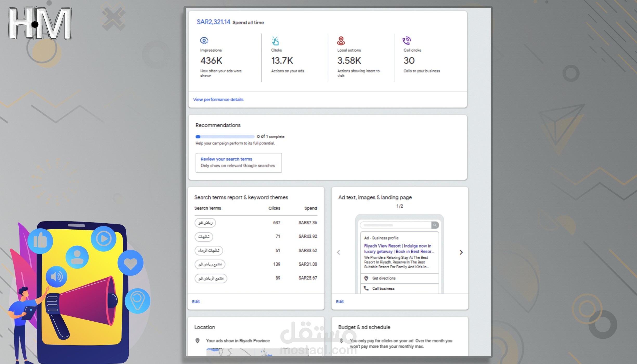Image resolution: width=637 pixels, height=364 pixels.
Task: Open View performance details
Action: pyautogui.click(x=218, y=100)
